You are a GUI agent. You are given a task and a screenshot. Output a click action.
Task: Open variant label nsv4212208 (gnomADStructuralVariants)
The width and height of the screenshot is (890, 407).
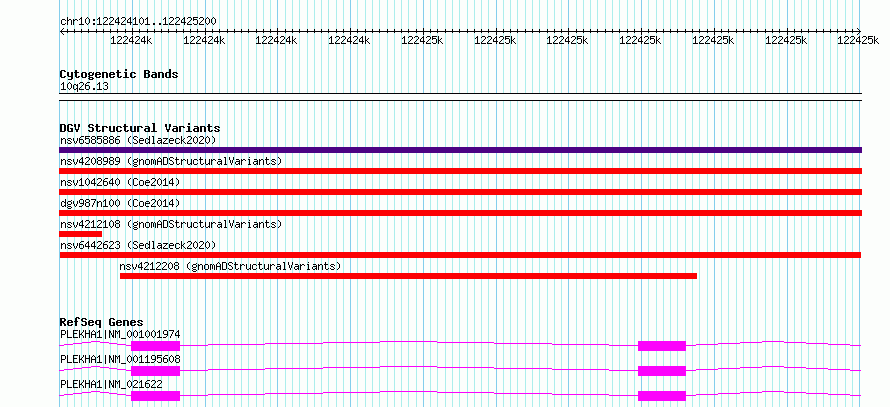pyautogui.click(x=230, y=266)
